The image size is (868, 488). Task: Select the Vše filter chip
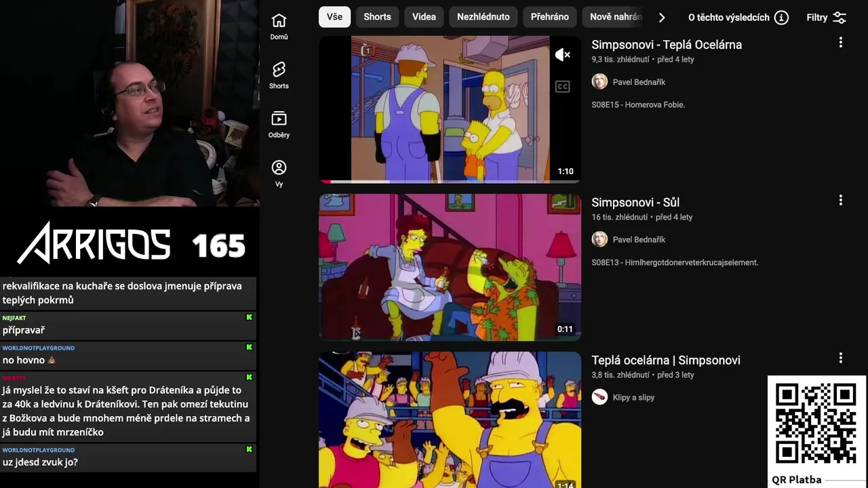[x=334, y=17]
